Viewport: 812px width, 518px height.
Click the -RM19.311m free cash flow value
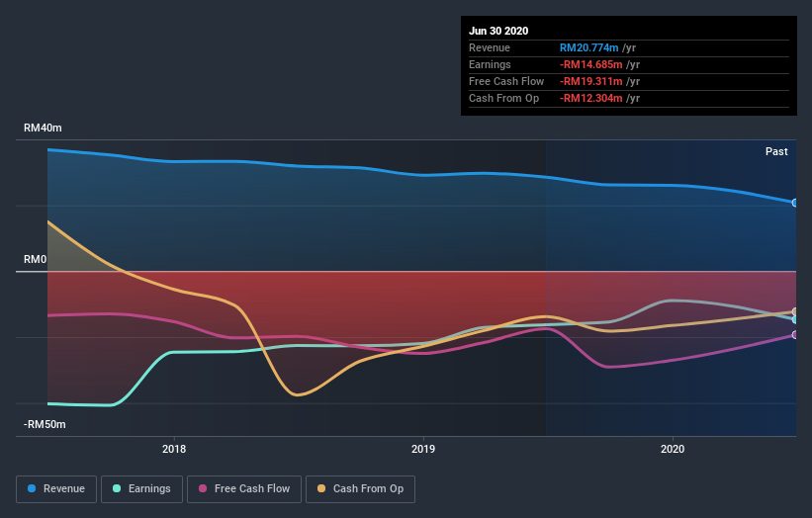click(x=590, y=81)
